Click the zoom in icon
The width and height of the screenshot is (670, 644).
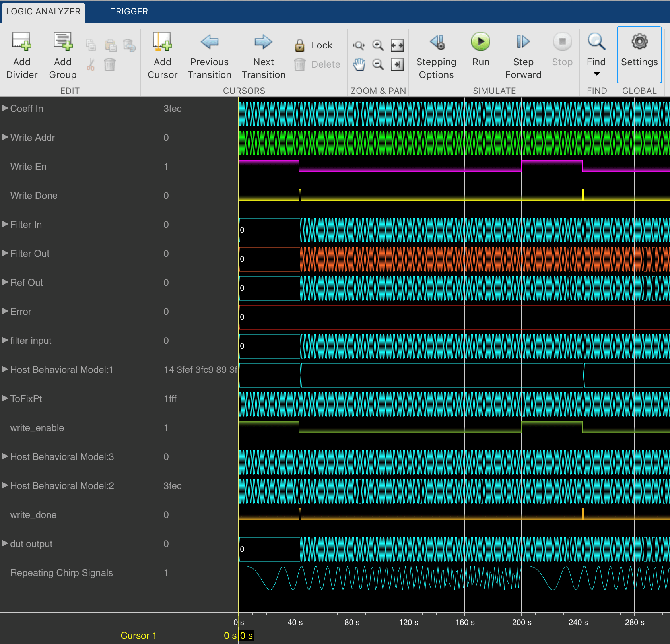(x=377, y=45)
